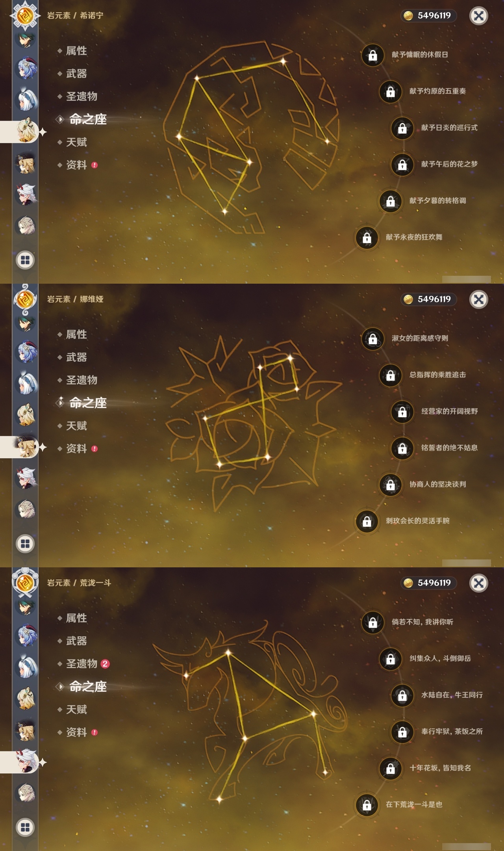Click Mora coin counter in 娜维娅 panel
The width and height of the screenshot is (504, 851).
coord(429,299)
